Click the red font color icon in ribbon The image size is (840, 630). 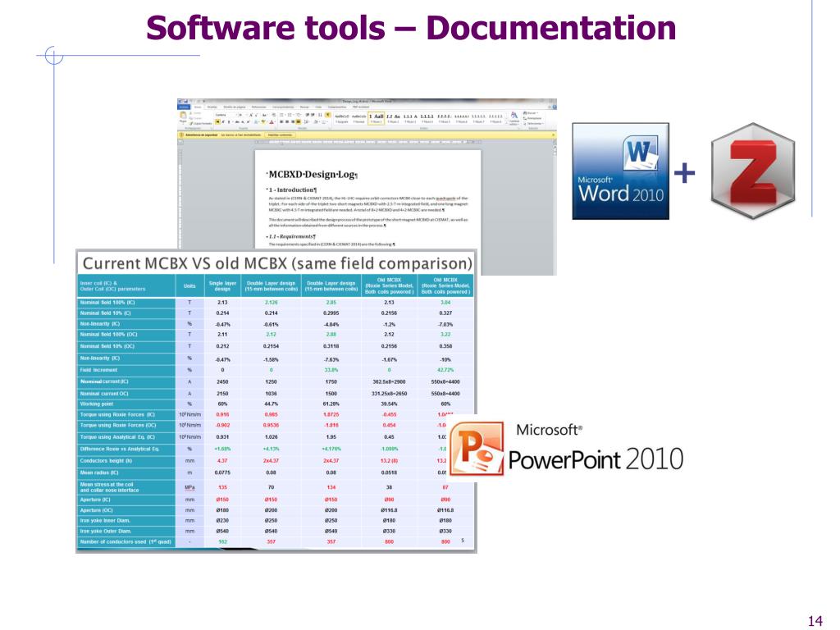[271, 122]
